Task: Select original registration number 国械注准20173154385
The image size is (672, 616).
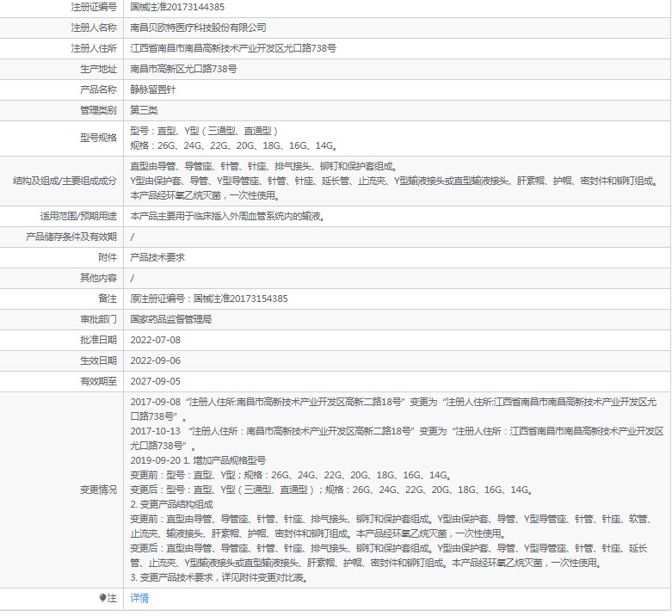Action: (x=240, y=299)
